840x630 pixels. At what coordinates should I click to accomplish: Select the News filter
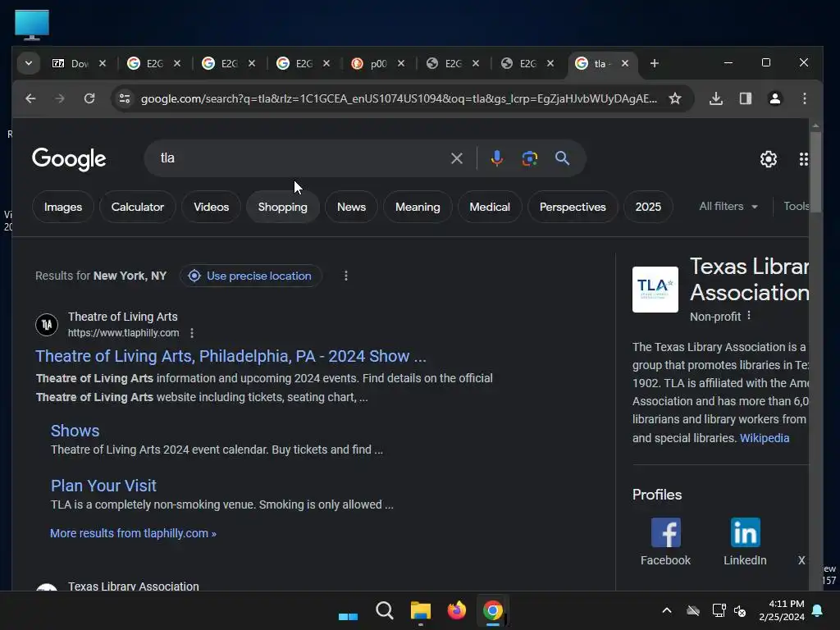tap(351, 207)
